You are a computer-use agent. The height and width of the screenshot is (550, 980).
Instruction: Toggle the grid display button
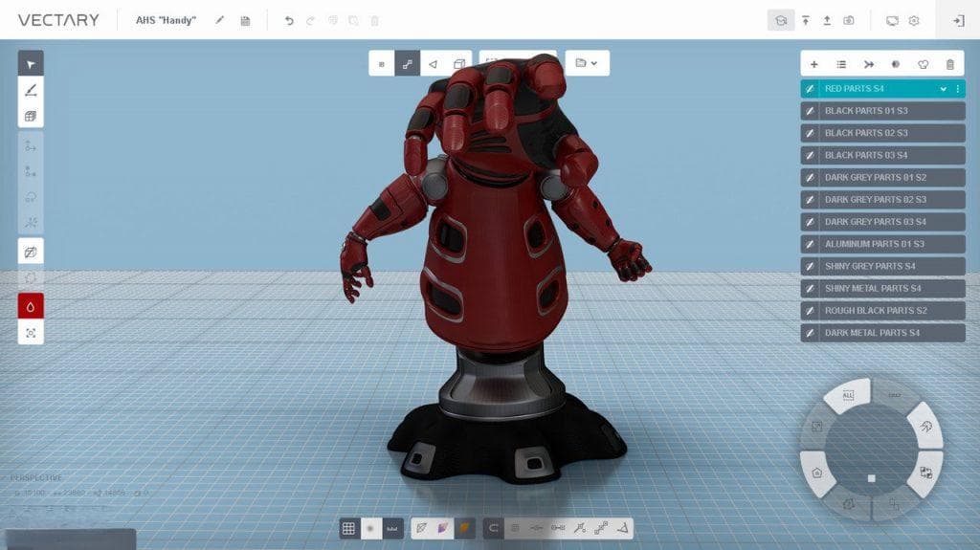(x=348, y=528)
